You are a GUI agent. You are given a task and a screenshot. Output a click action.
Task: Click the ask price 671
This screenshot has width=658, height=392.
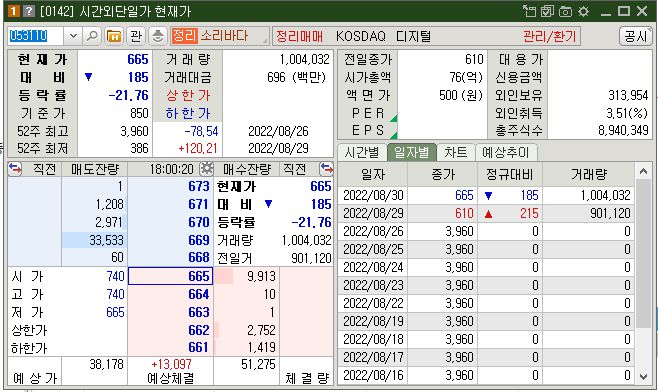(199, 204)
